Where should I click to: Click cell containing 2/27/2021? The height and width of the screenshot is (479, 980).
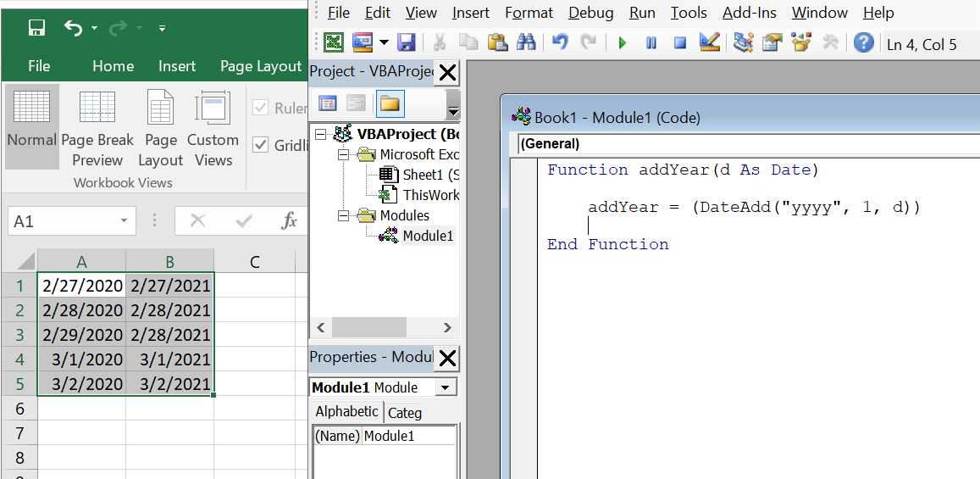click(170, 286)
